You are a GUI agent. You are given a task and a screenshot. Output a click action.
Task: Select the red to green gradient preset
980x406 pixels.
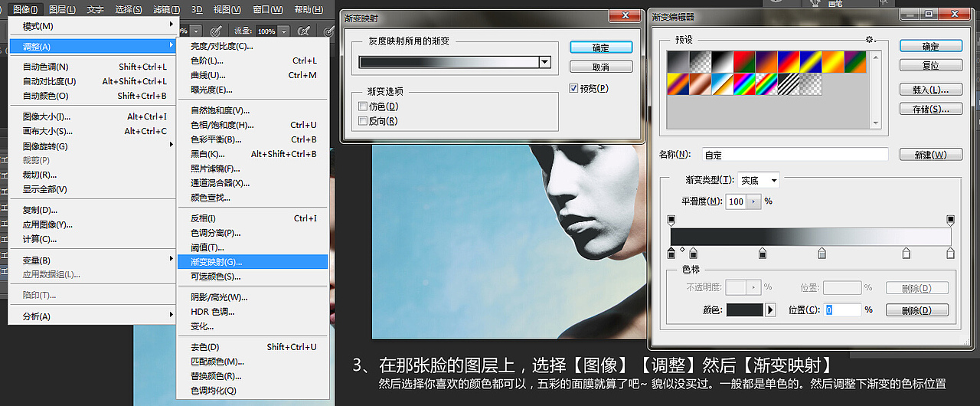[x=745, y=62]
